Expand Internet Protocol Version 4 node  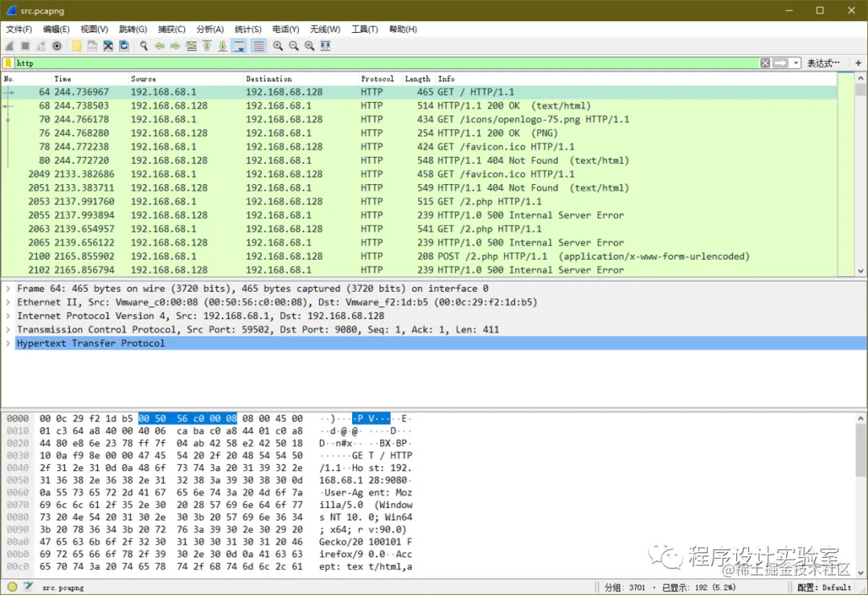(x=8, y=316)
